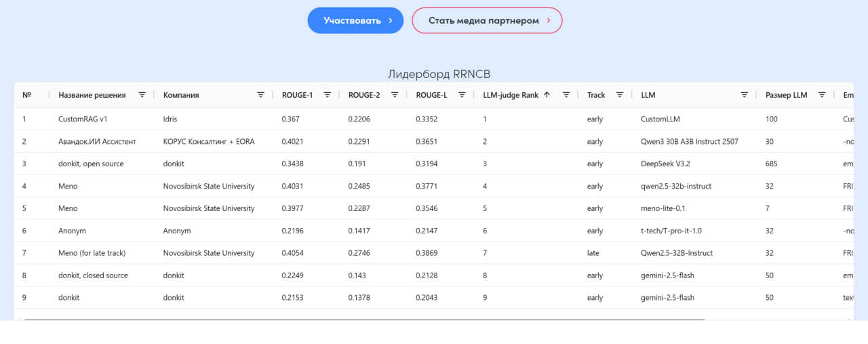The image size is (868, 344).
Task: Open filter icon on Track column
Action: [x=619, y=95]
